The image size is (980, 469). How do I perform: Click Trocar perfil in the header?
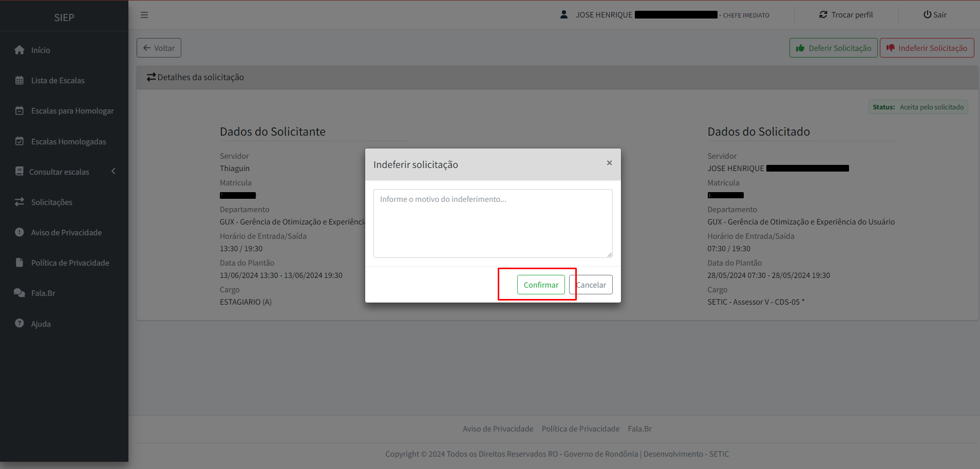click(x=846, y=14)
